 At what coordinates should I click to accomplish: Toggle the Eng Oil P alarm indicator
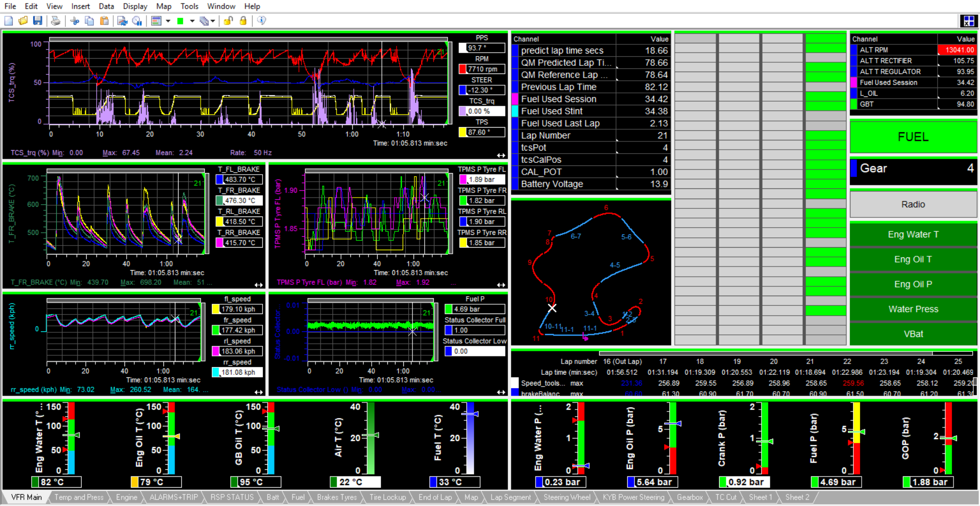tap(913, 284)
